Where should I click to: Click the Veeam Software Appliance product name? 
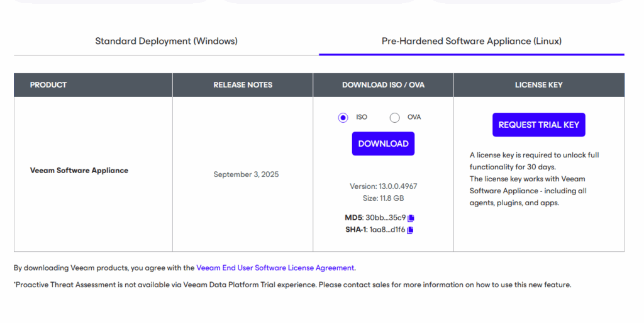point(79,171)
